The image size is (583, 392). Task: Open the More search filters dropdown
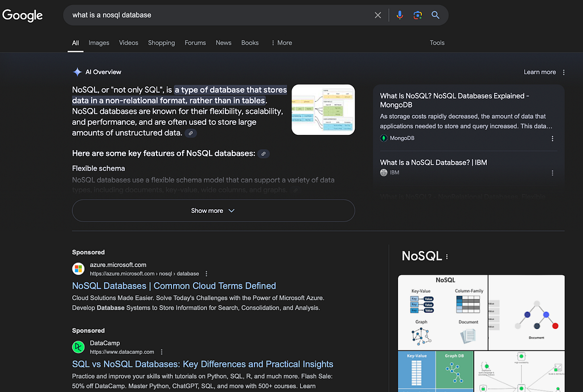281,43
